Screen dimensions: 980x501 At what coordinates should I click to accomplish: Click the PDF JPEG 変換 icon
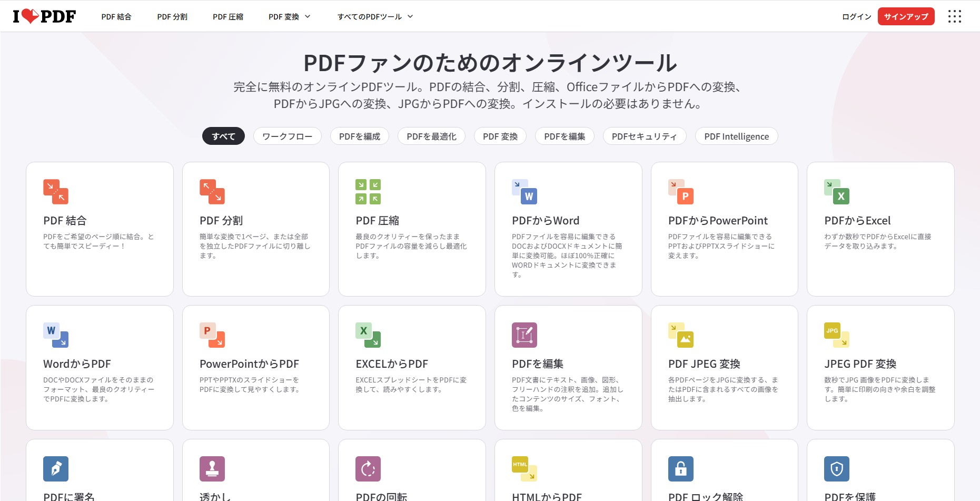click(681, 335)
